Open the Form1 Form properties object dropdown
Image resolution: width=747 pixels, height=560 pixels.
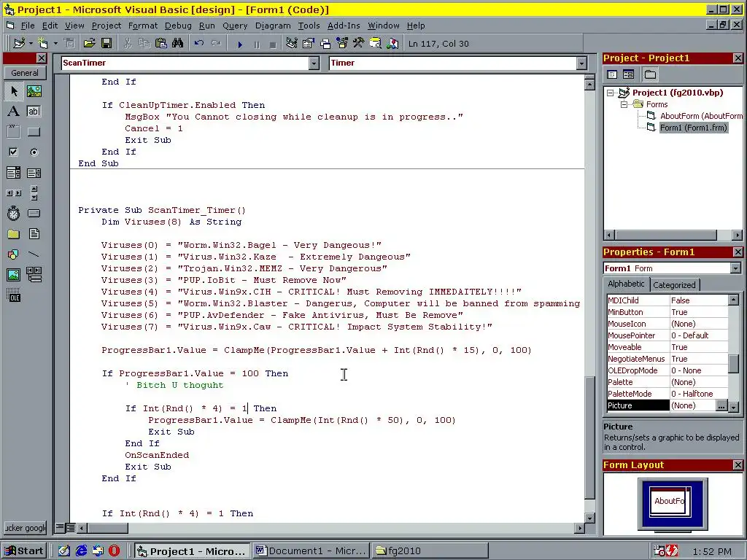tap(735, 268)
